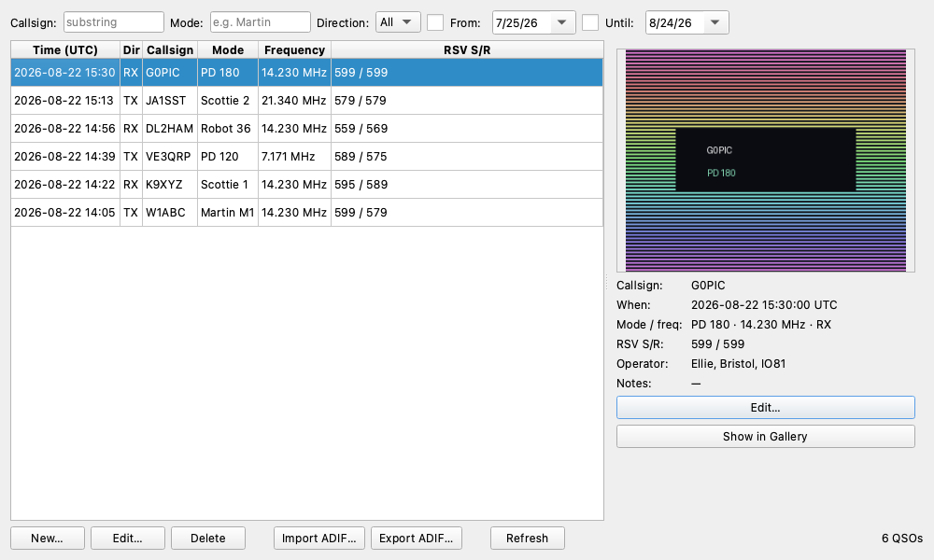This screenshot has width=934, height=560.
Task: Open the Until date picker showing 8/24/26
Action: pyautogui.click(x=686, y=22)
